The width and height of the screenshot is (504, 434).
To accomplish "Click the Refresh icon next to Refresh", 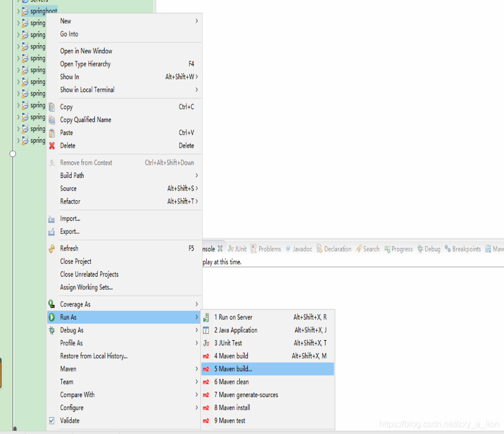I will coord(52,248).
